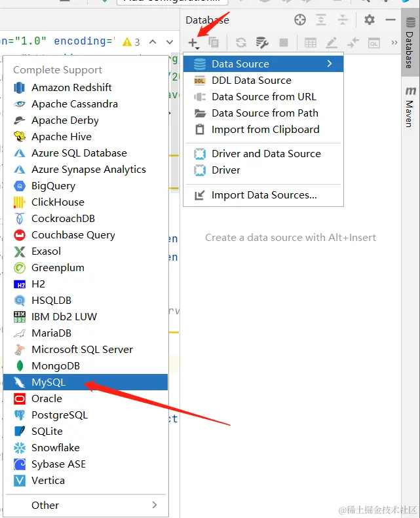Screen dimensions: 420x518
Task: Select HSQLDB
Action: (86, 301)
